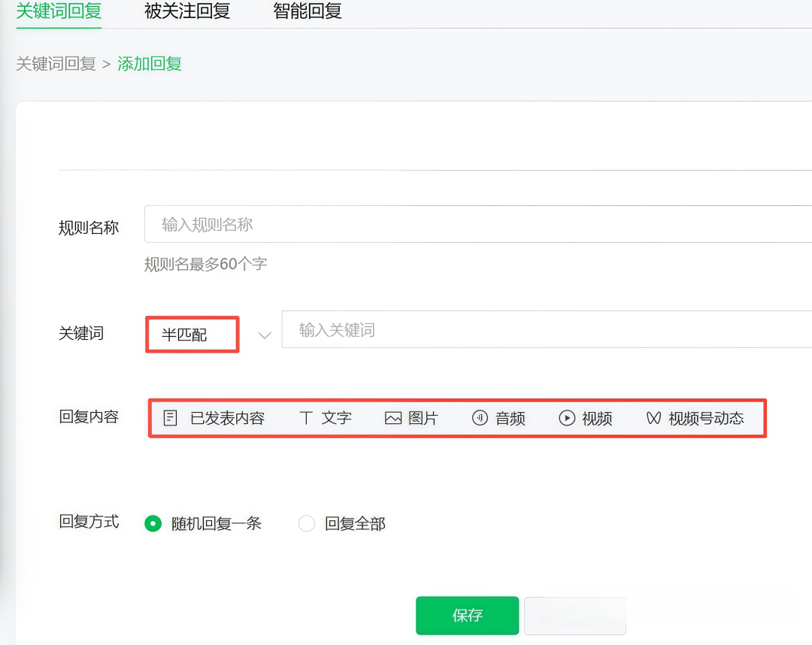Open the 被关注回复 tab
Viewport: 812px width, 645px height.
tap(187, 11)
